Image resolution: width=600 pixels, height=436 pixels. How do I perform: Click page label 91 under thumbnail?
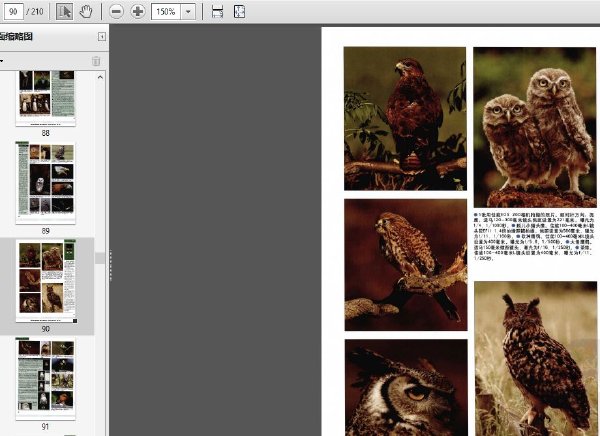pyautogui.click(x=46, y=426)
